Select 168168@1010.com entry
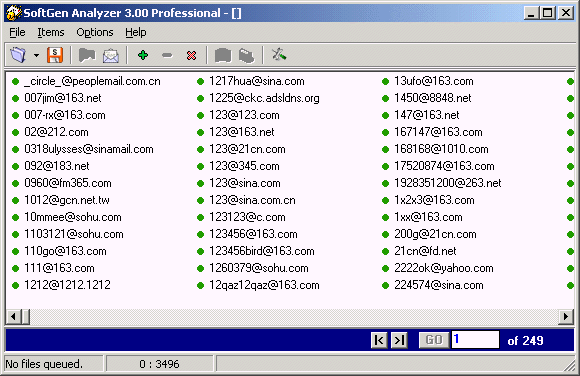 tap(441, 149)
